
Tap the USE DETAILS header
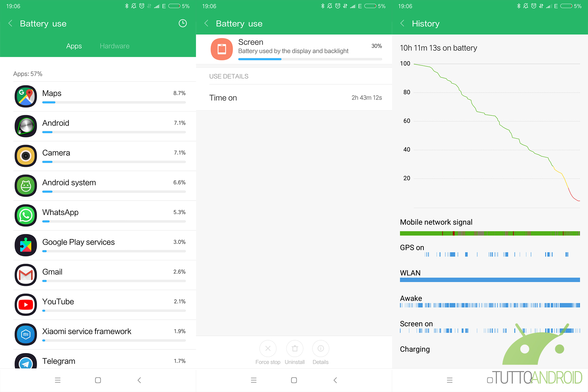(229, 76)
